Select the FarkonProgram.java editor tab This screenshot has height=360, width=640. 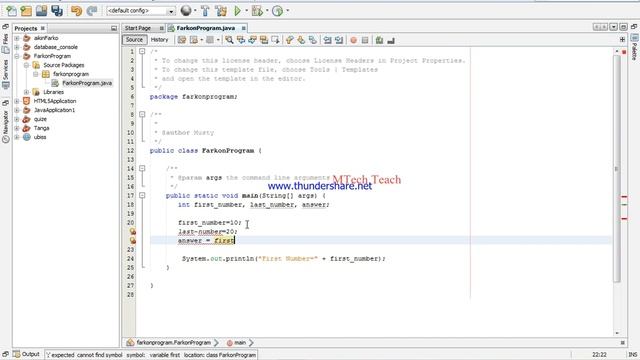(x=205, y=28)
